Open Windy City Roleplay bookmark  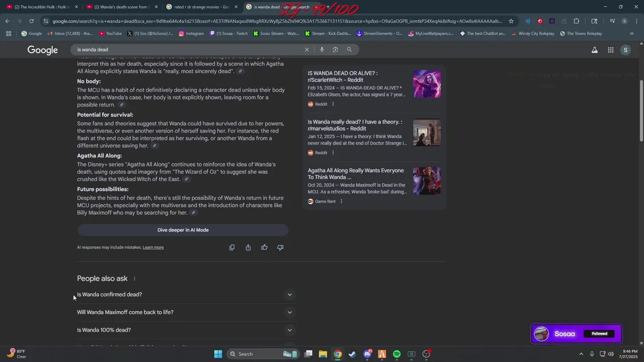click(x=532, y=34)
